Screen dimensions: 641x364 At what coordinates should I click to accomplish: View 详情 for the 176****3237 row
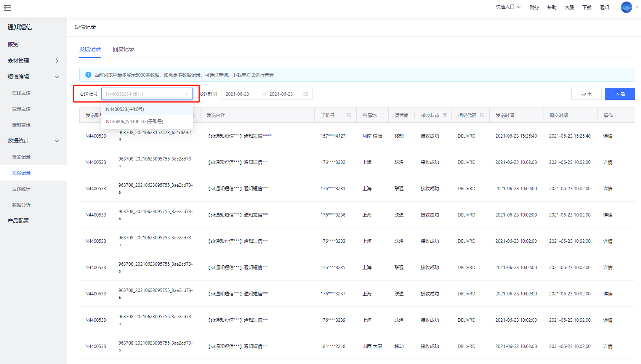607,293
